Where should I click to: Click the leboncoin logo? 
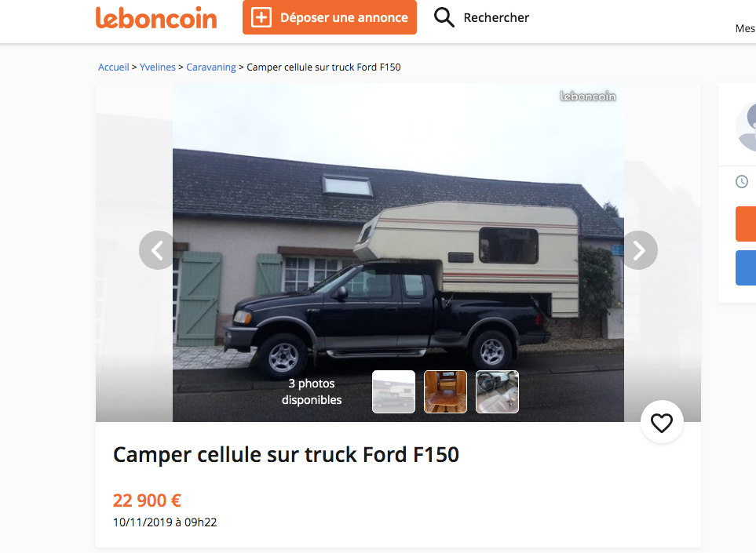[156, 18]
